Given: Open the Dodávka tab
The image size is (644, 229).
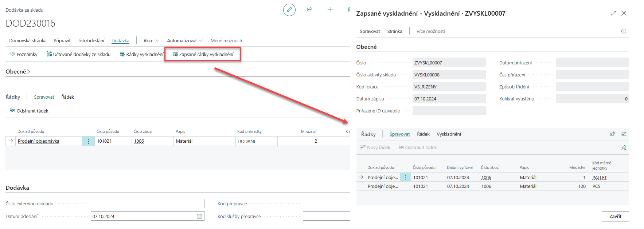Looking at the screenshot, I should tap(120, 41).
